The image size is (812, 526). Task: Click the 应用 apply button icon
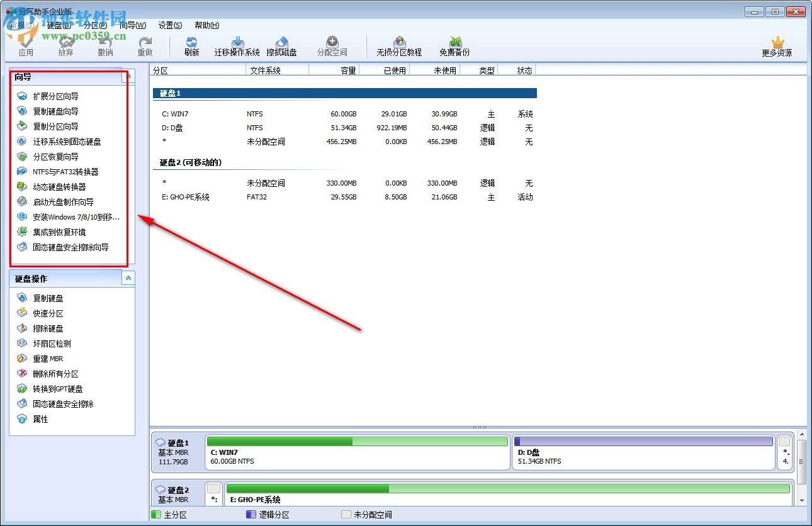click(27, 45)
